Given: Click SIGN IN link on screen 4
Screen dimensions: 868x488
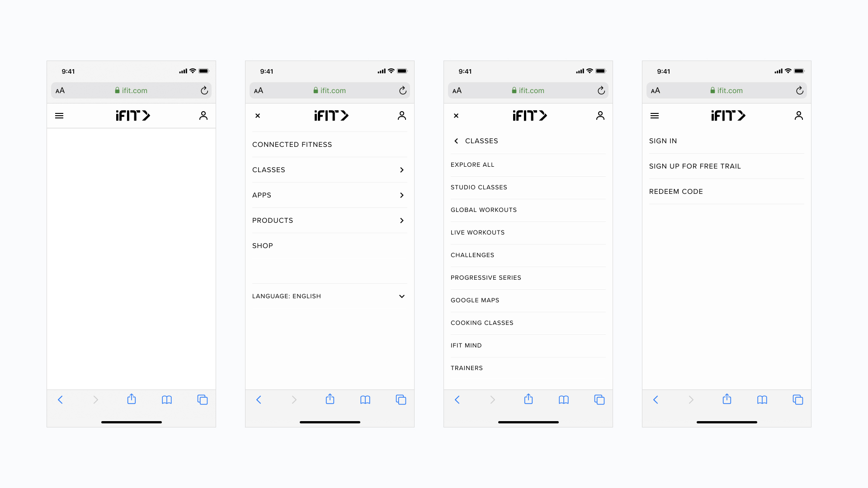Looking at the screenshot, I should coord(663,141).
